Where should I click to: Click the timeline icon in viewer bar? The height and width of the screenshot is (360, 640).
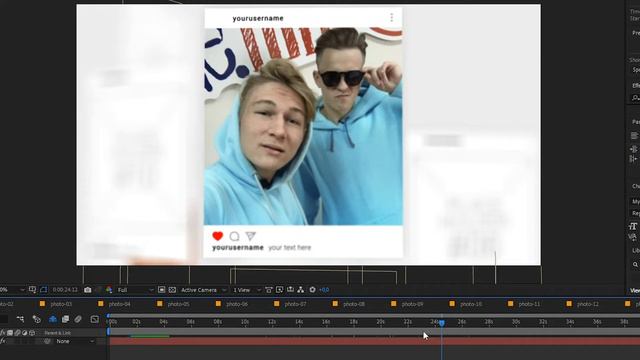point(290,290)
